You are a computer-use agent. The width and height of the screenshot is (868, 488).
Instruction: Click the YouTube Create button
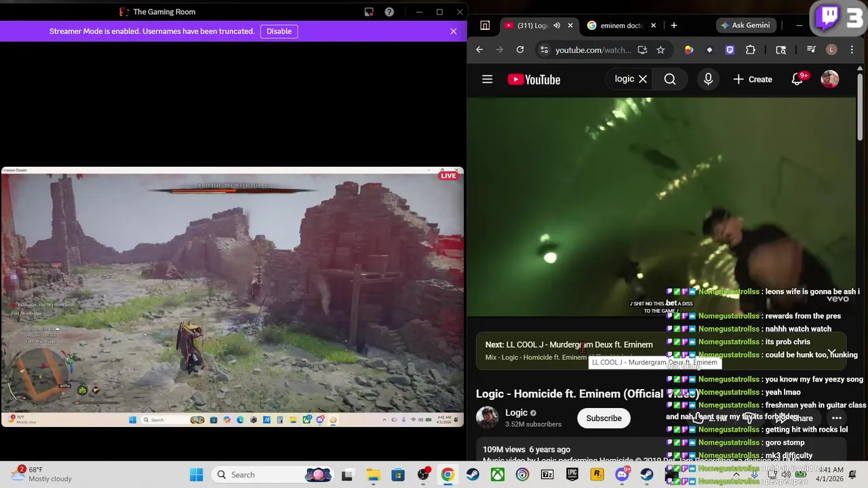coord(753,79)
